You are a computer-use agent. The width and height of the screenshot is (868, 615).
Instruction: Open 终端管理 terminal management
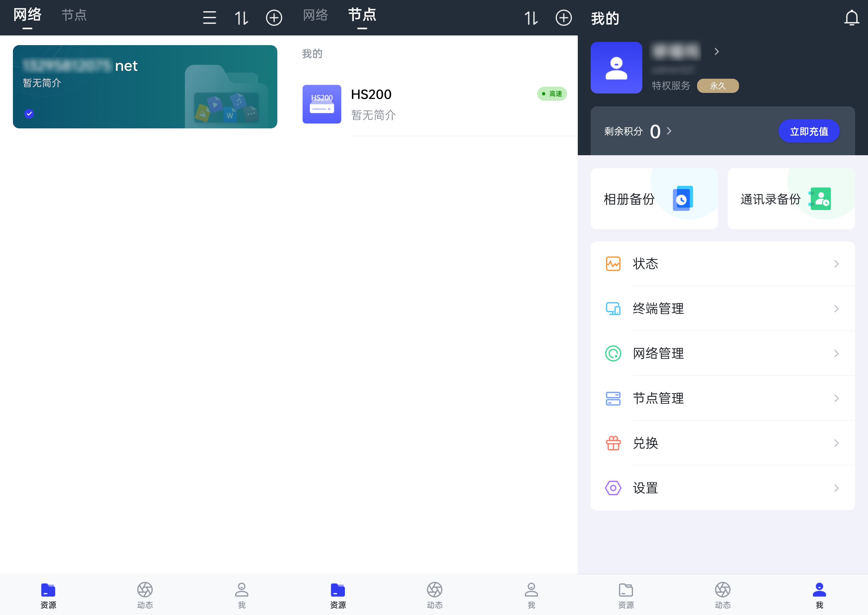point(722,308)
